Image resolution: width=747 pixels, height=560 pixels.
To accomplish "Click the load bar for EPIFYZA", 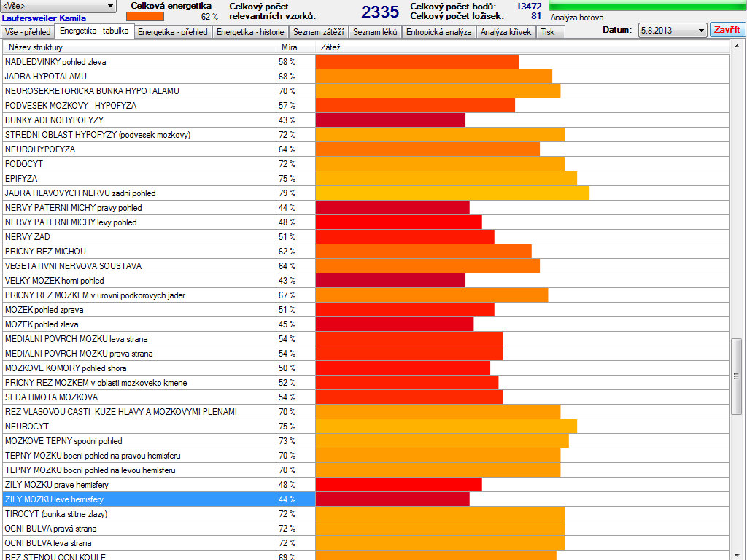I will 446,179.
